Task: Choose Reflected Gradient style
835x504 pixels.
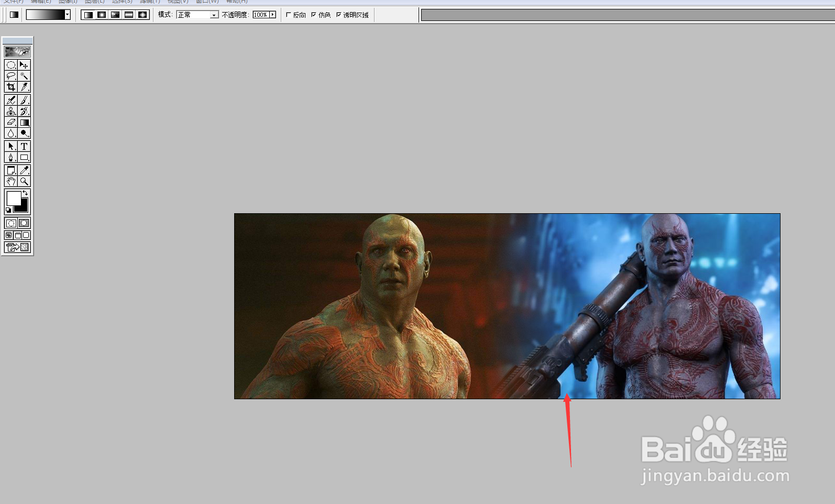Action: [x=129, y=15]
